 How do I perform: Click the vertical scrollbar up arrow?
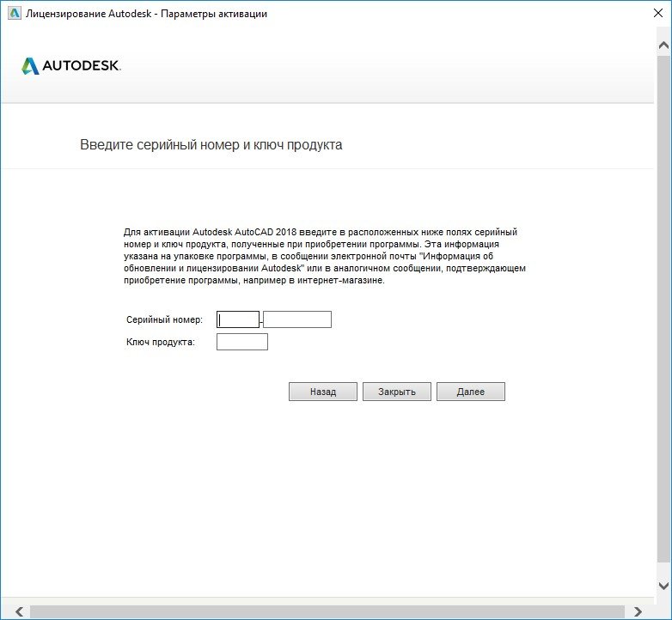point(663,41)
